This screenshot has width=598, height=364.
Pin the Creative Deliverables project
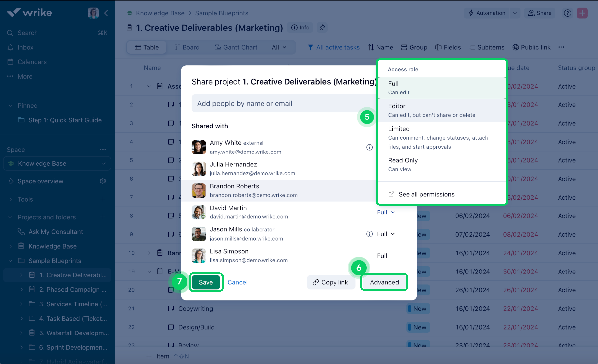322,28
